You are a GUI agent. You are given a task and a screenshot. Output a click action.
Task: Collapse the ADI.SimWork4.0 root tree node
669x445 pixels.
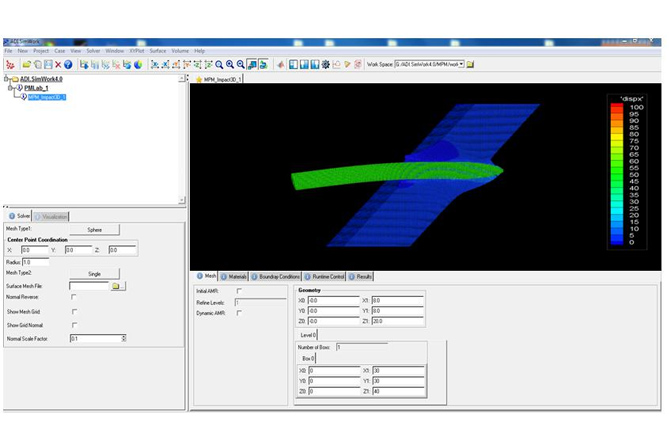tap(5, 79)
